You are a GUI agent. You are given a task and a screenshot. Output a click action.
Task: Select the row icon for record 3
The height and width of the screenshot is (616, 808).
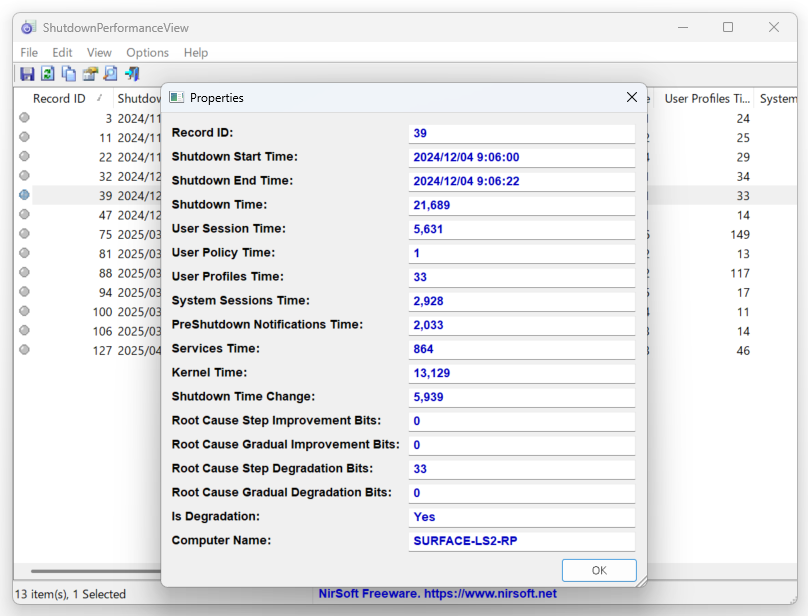coord(24,118)
